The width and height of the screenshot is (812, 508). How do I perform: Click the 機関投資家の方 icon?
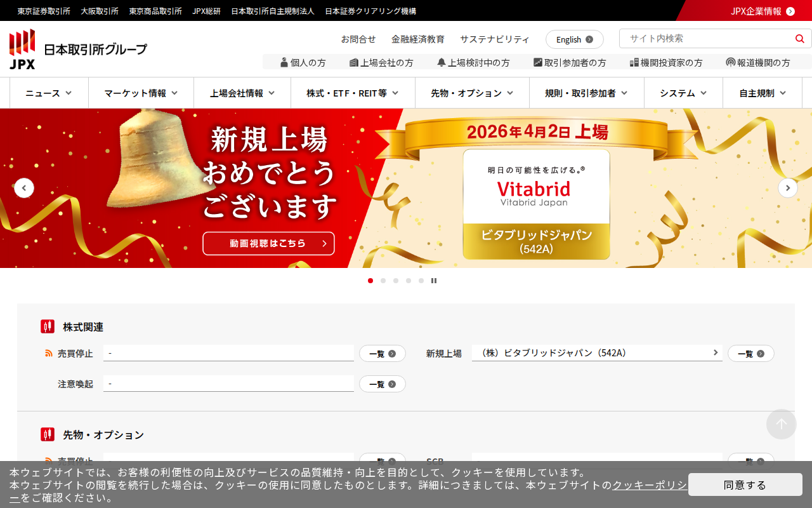(x=634, y=62)
